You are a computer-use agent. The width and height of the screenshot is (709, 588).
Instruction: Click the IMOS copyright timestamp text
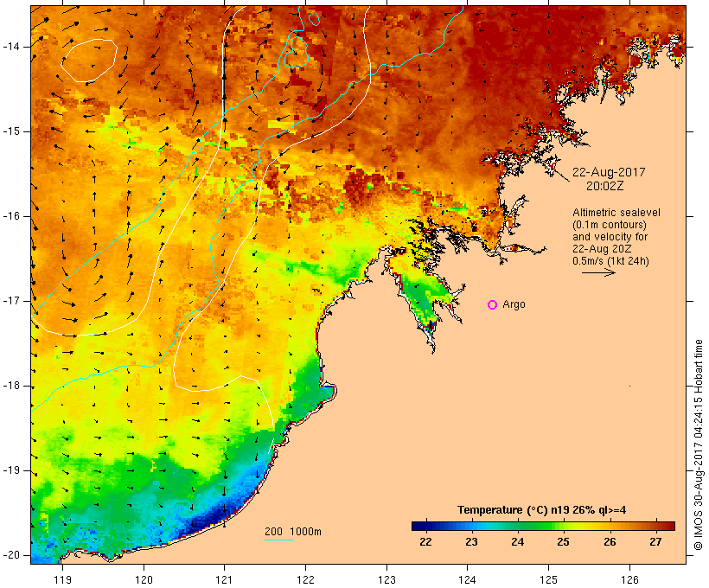tap(699, 444)
